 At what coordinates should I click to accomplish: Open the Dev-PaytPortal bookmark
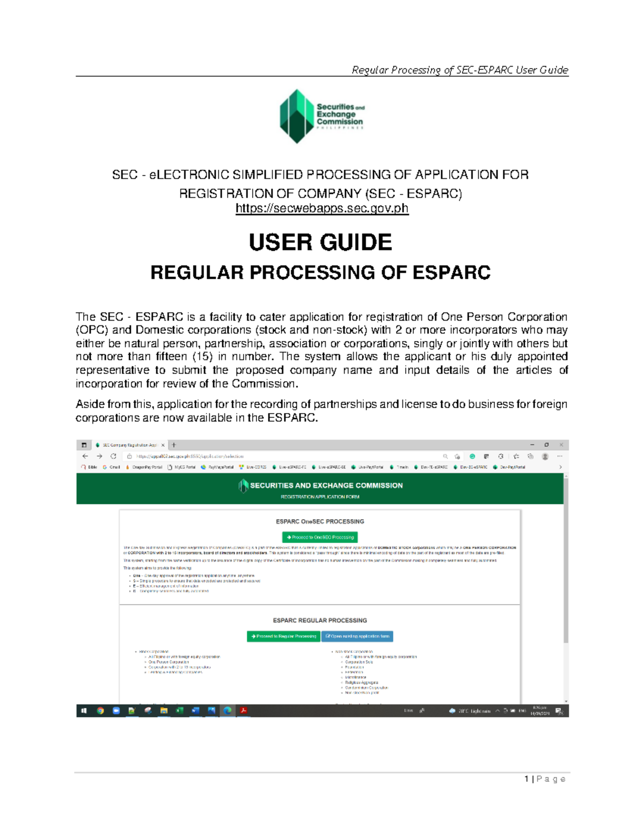509,467
